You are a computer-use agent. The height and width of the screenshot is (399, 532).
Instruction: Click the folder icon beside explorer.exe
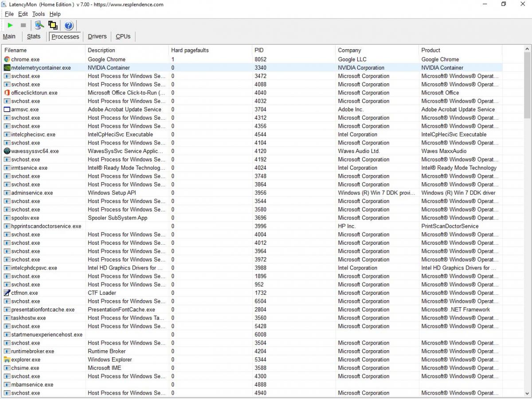click(7, 360)
